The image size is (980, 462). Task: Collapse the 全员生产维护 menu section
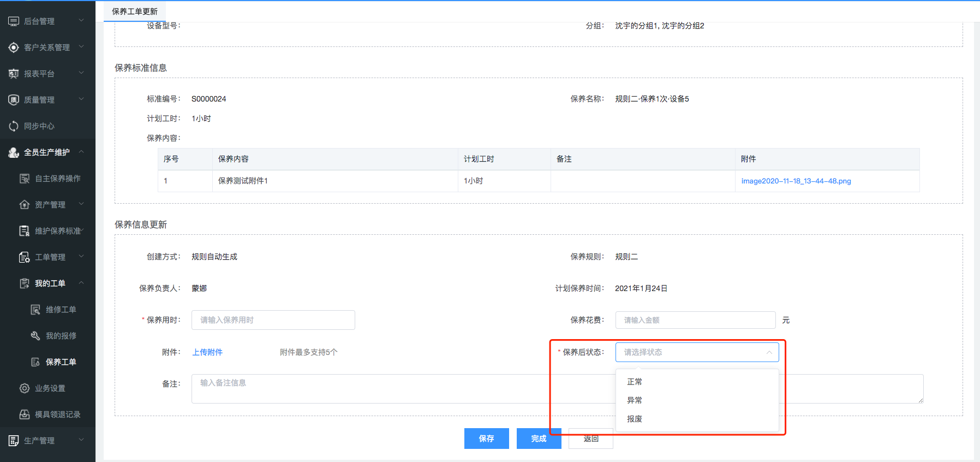click(81, 152)
